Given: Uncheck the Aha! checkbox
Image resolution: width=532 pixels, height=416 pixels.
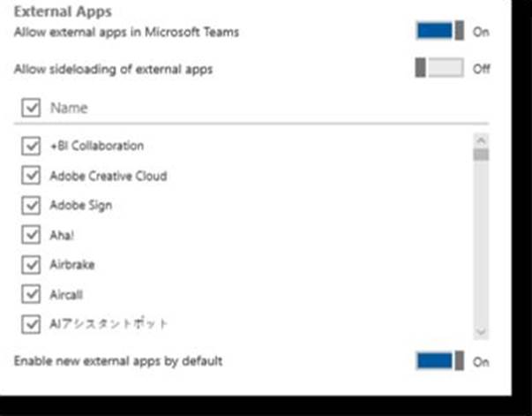Looking at the screenshot, I should tap(31, 235).
